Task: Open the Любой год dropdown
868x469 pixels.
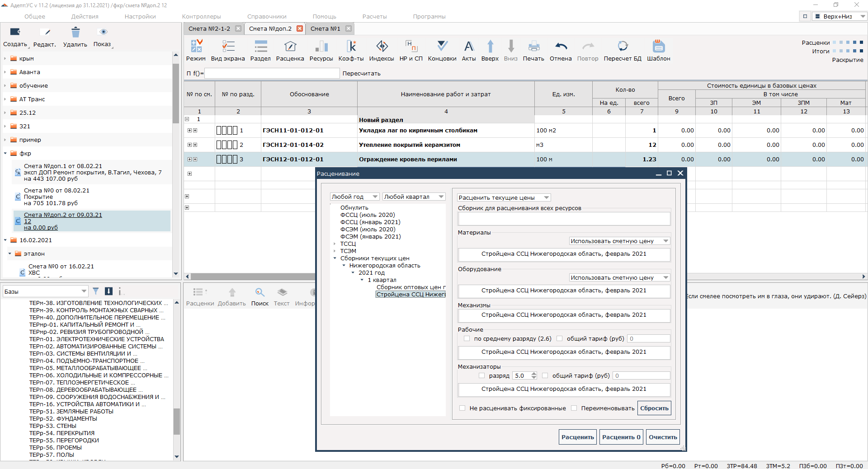Action: tap(354, 197)
